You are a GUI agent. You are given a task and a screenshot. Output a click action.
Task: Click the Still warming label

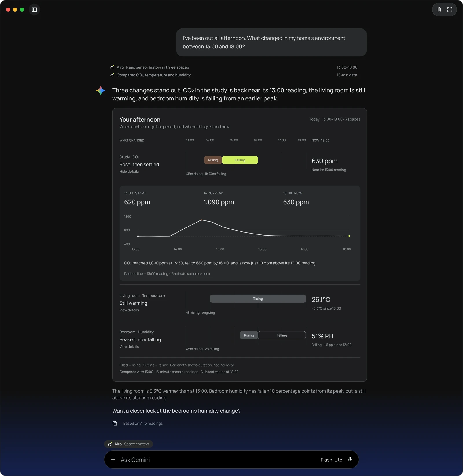click(x=133, y=303)
